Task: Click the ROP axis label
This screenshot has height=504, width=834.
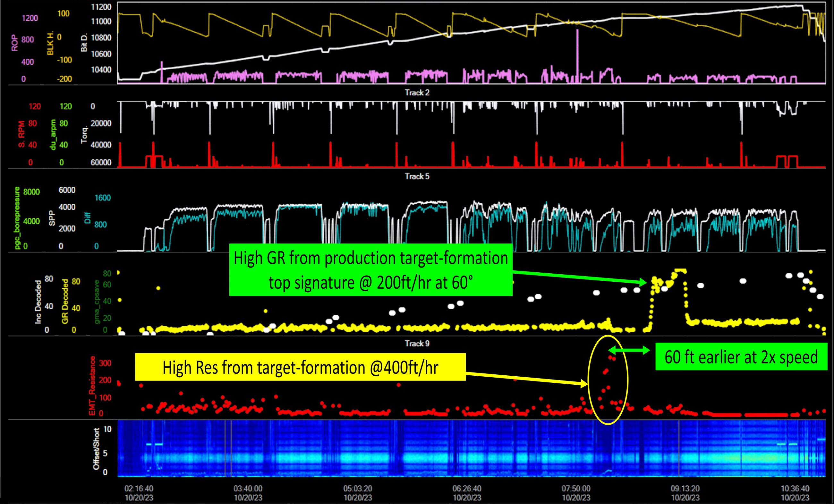Action: click(x=14, y=43)
